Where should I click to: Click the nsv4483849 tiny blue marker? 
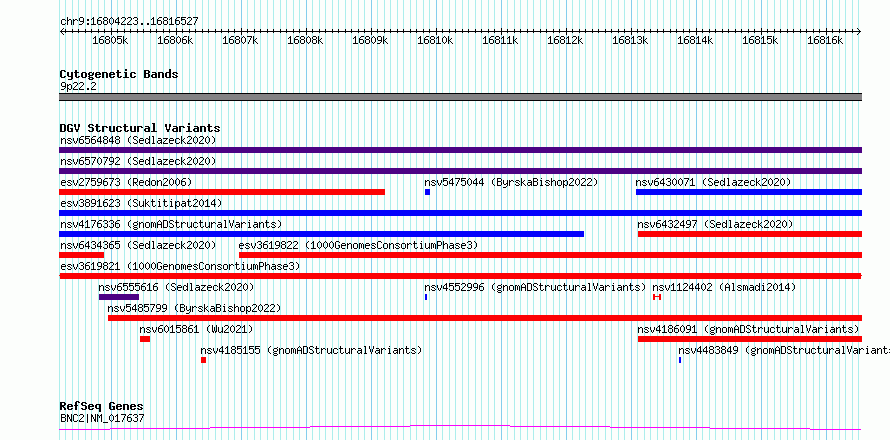click(x=679, y=360)
